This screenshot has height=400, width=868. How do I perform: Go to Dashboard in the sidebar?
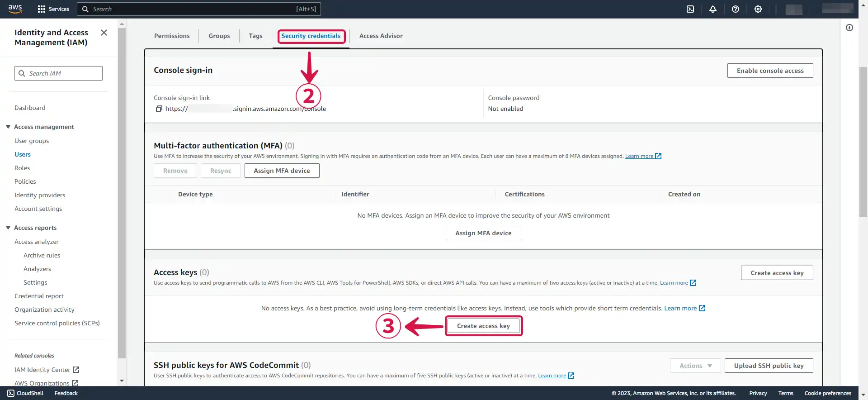[30, 108]
